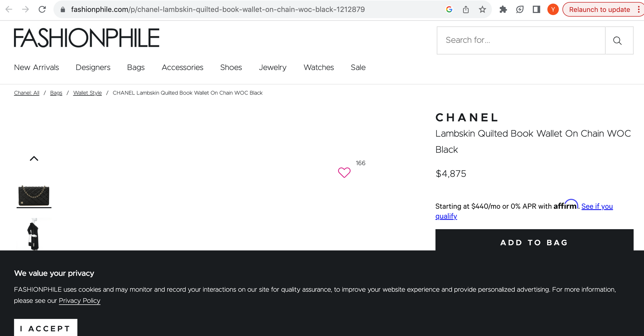Open the Designers menu
This screenshot has height=336, width=644.
[x=93, y=68]
